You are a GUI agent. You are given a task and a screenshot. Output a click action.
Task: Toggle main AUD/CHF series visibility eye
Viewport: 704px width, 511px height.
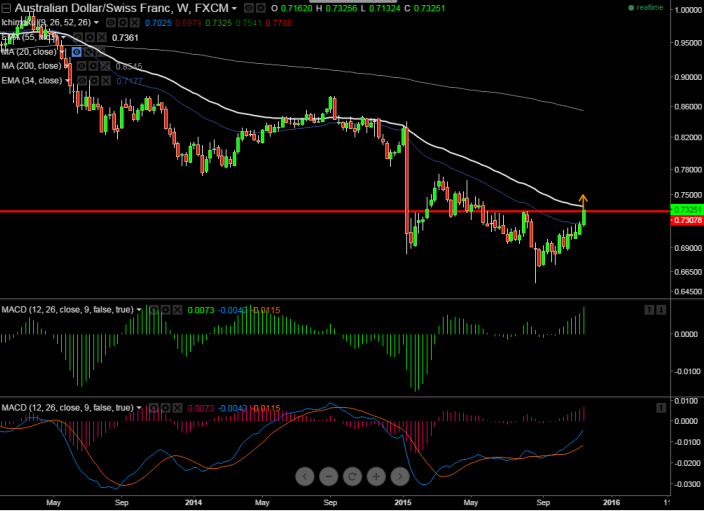248,8
